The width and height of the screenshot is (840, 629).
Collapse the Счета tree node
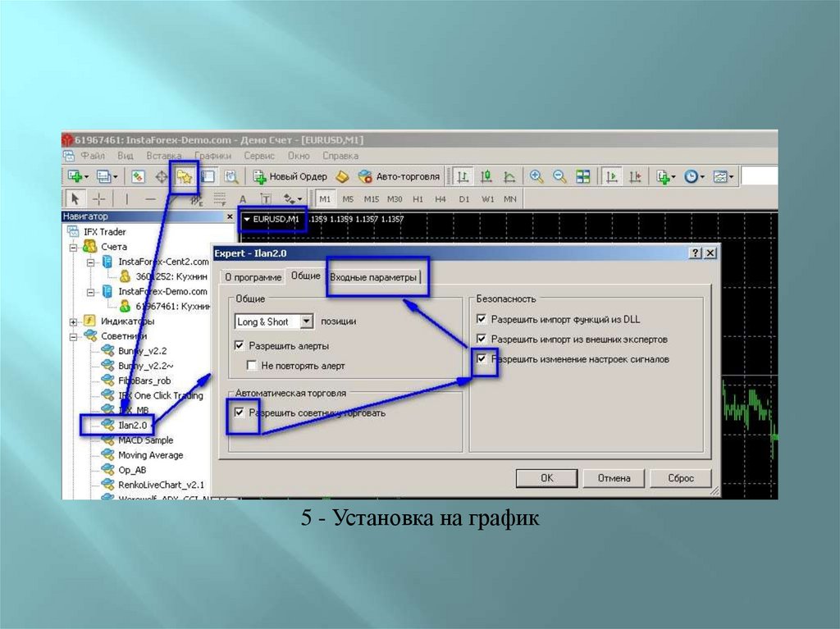click(x=73, y=247)
